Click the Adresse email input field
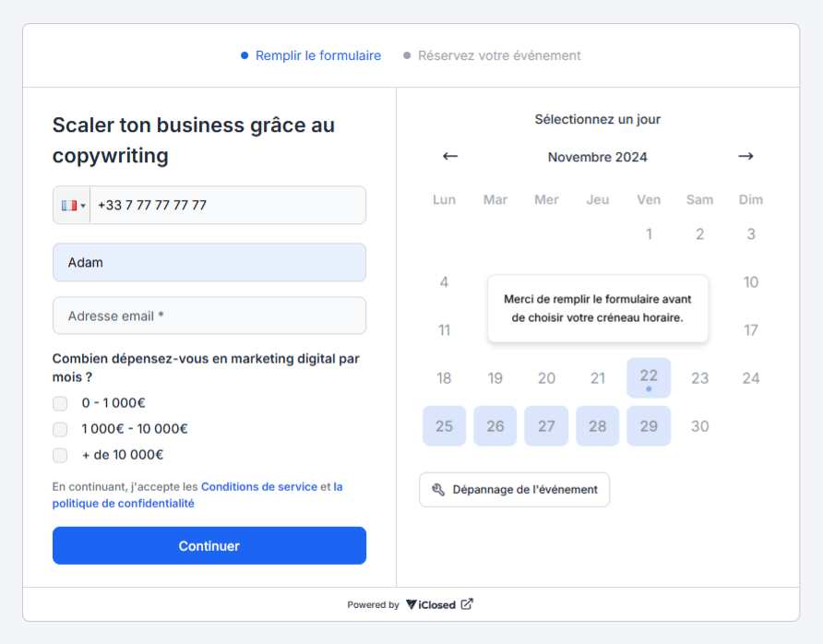This screenshot has height=644, width=823. (x=209, y=316)
